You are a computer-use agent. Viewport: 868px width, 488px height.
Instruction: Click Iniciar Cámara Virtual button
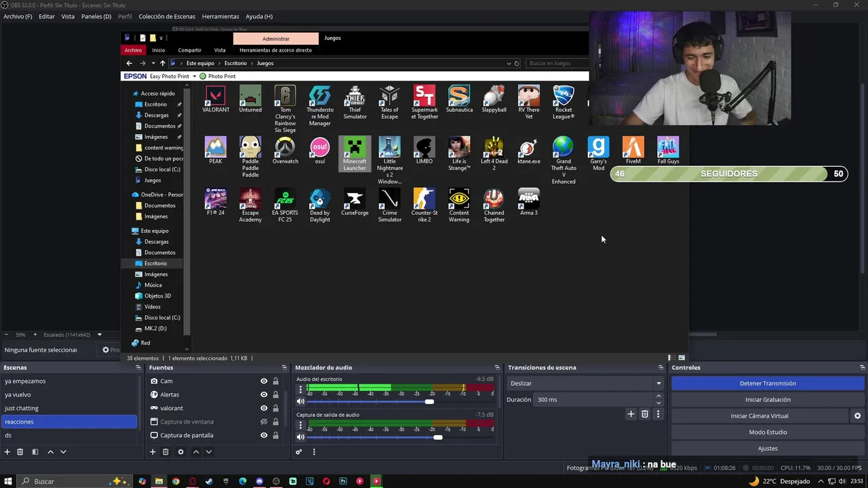click(759, 415)
